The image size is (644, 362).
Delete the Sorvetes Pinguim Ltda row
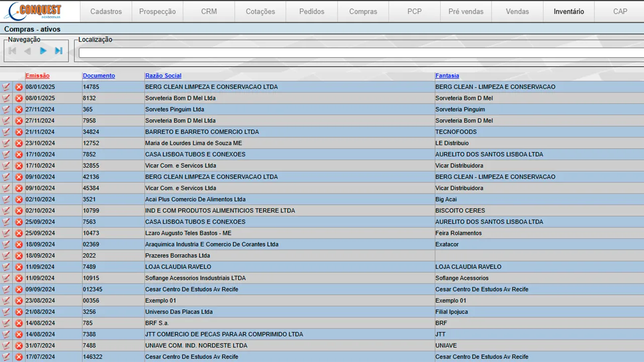click(x=19, y=110)
